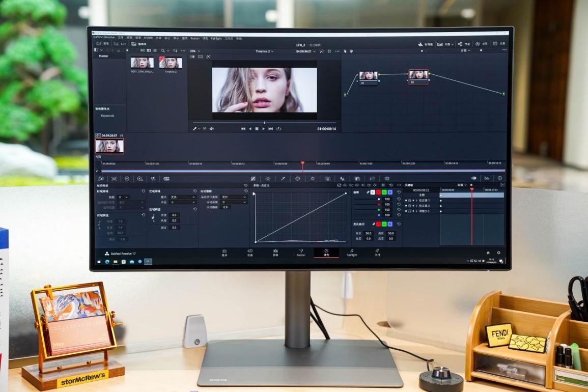Open the Information palette icon
Viewport: 588px width, 392px height.
pyautogui.click(x=500, y=178)
